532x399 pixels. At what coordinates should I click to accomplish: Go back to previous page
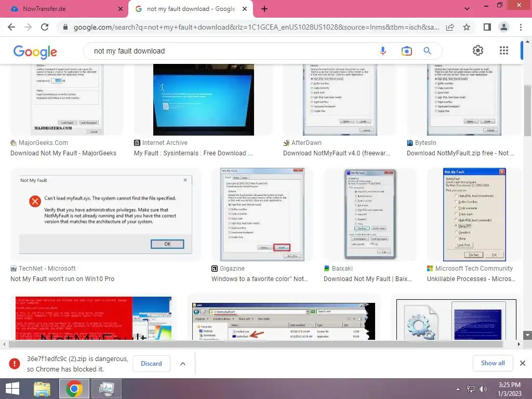click(x=11, y=27)
